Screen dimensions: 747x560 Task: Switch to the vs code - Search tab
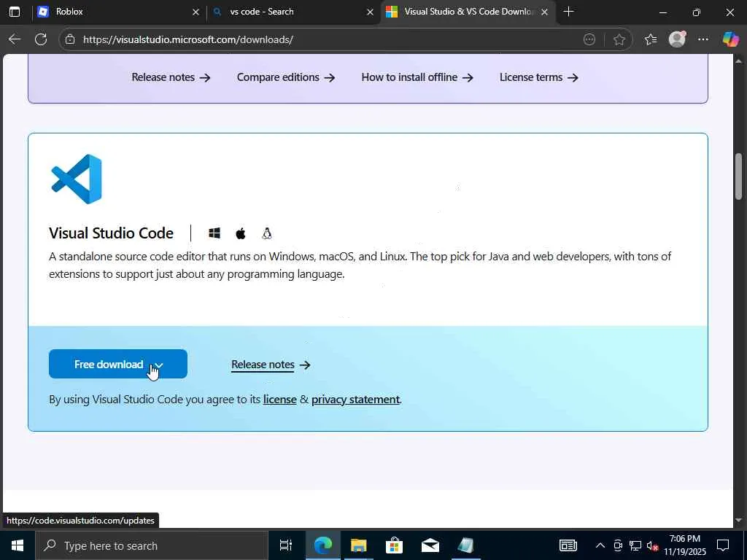pyautogui.click(x=293, y=12)
